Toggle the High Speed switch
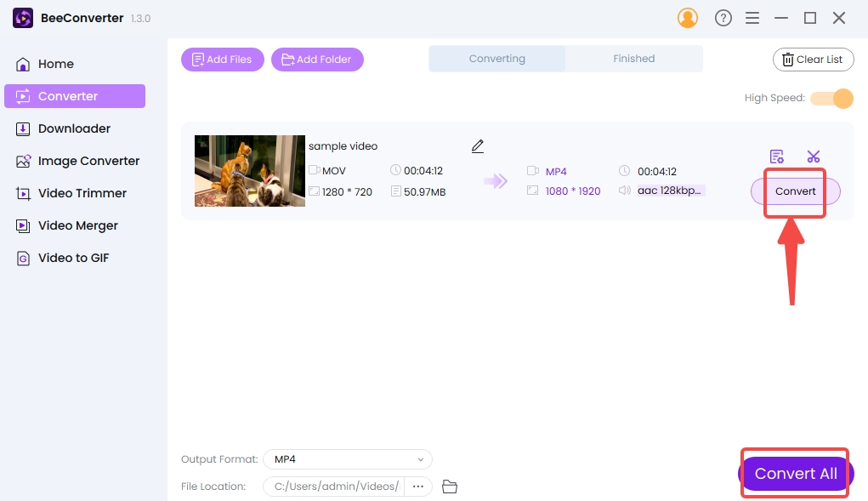This screenshot has width=868, height=501. pos(831,99)
